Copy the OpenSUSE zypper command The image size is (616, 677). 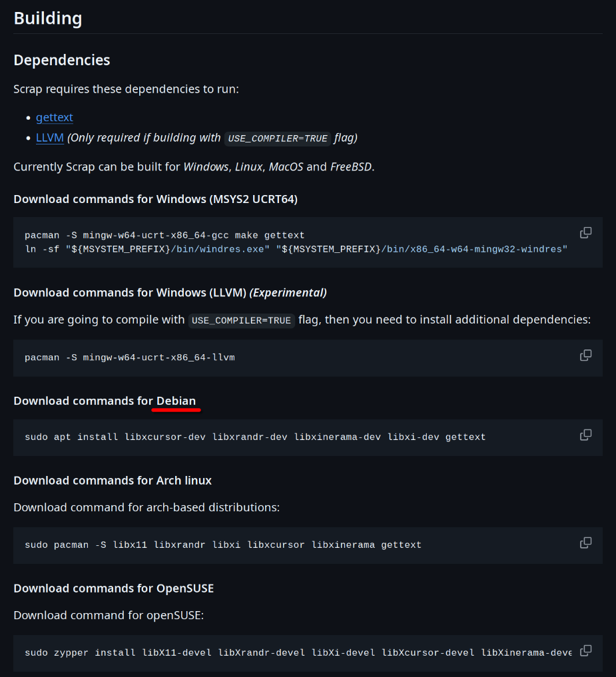585,650
